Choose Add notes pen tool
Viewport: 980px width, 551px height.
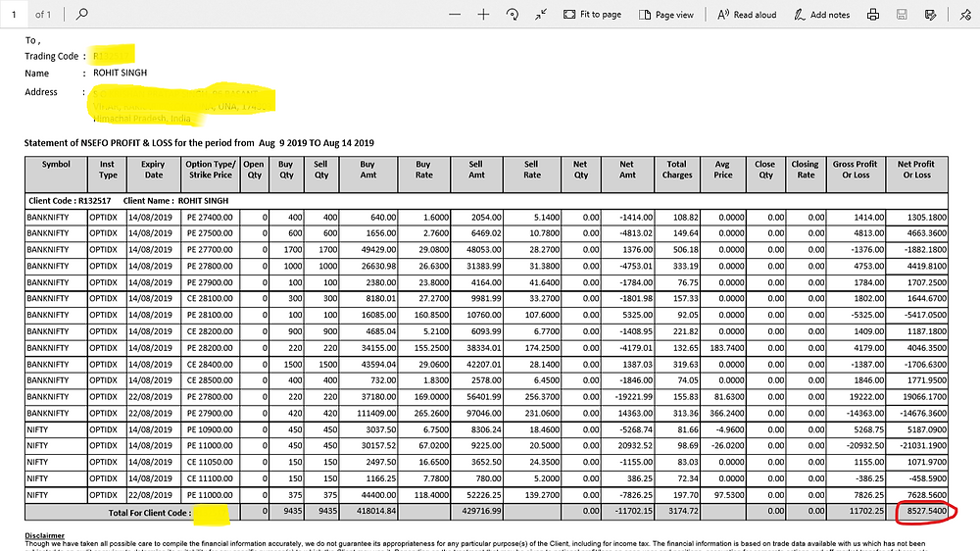[822, 15]
